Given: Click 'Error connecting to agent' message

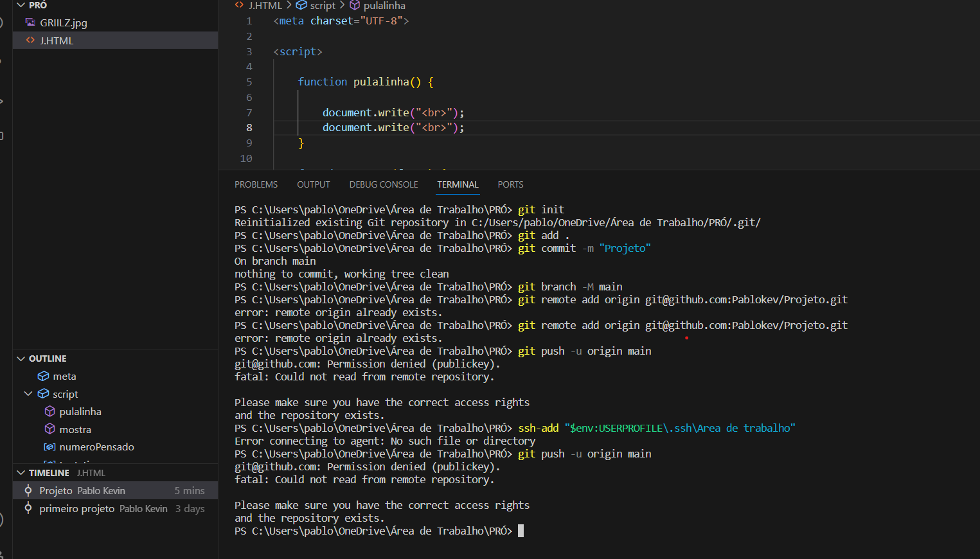Looking at the screenshot, I should pos(385,441).
